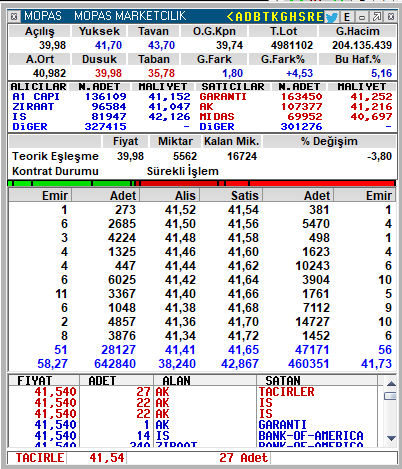Click the G.Hacim value 204.135.439
Viewport: 402px width, 469px height.
(362, 45)
